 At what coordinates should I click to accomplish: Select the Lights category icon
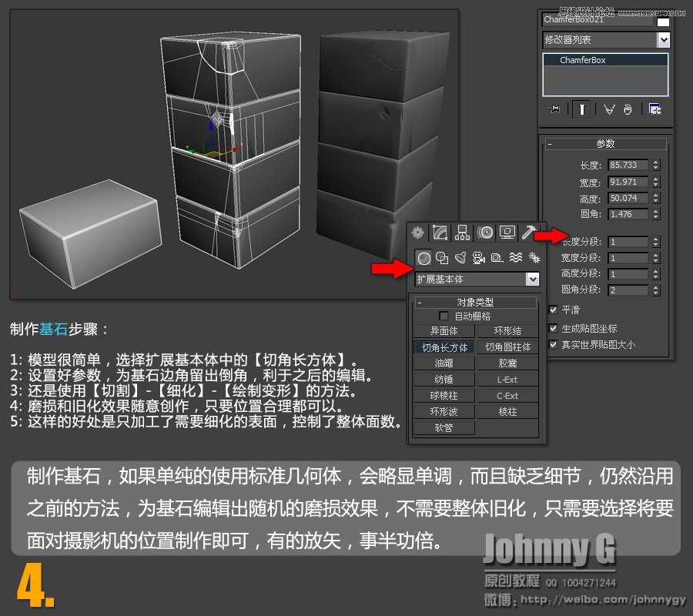460,258
